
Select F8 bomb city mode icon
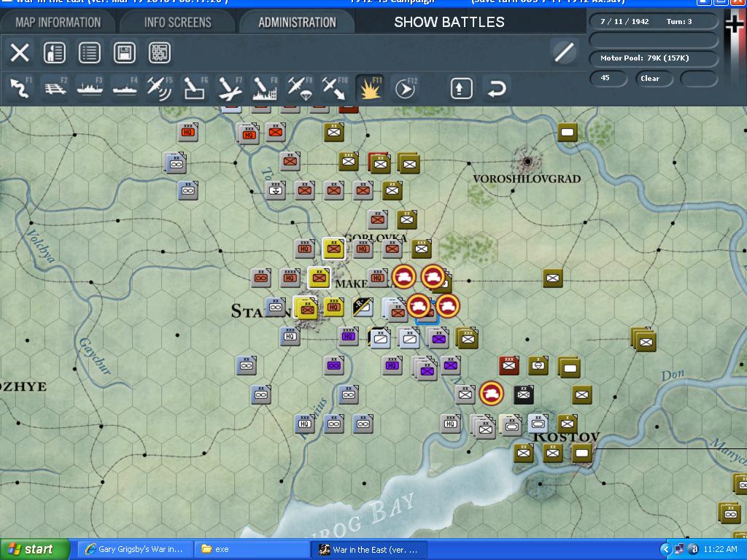coord(264,88)
